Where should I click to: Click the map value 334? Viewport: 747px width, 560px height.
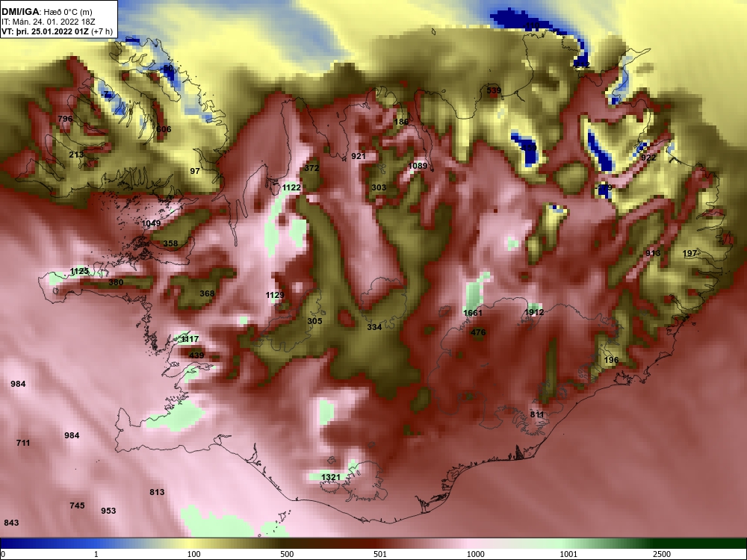point(374,327)
